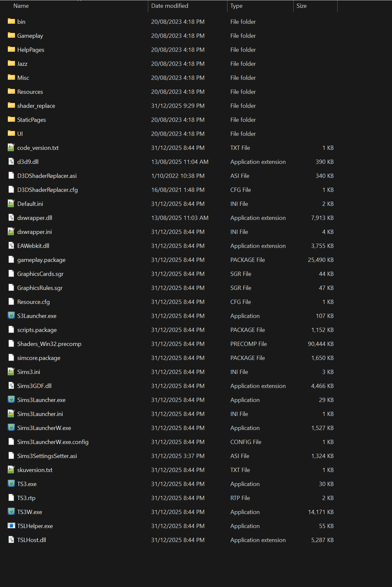392x587 pixels.
Task: Select the TS3.rtp file name
Action: [26, 498]
